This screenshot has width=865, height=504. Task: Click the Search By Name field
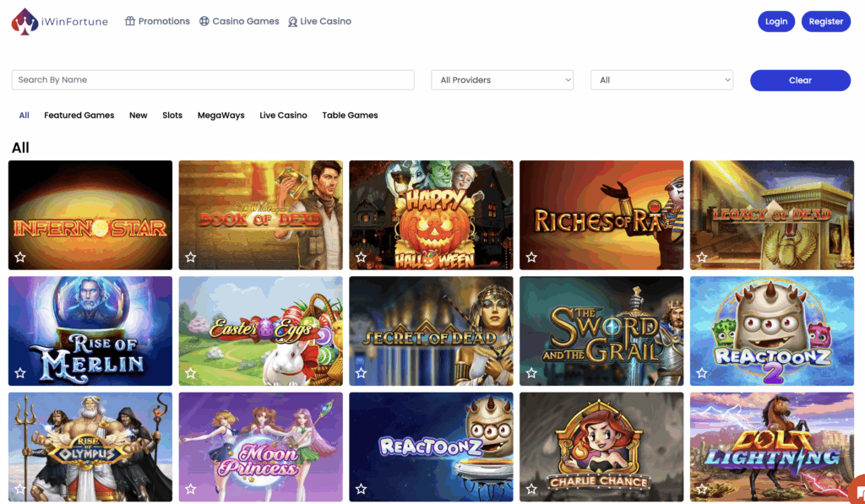pyautogui.click(x=211, y=79)
